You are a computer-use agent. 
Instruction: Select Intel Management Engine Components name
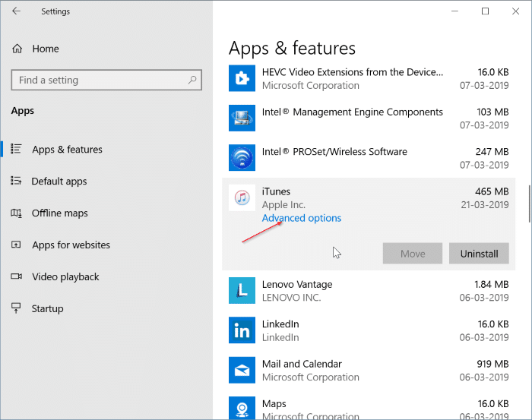tap(352, 112)
